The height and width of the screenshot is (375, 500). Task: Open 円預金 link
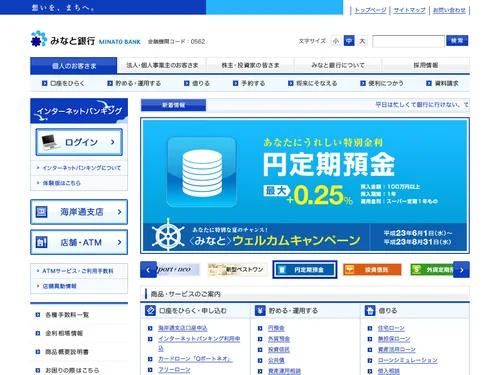coord(276,328)
